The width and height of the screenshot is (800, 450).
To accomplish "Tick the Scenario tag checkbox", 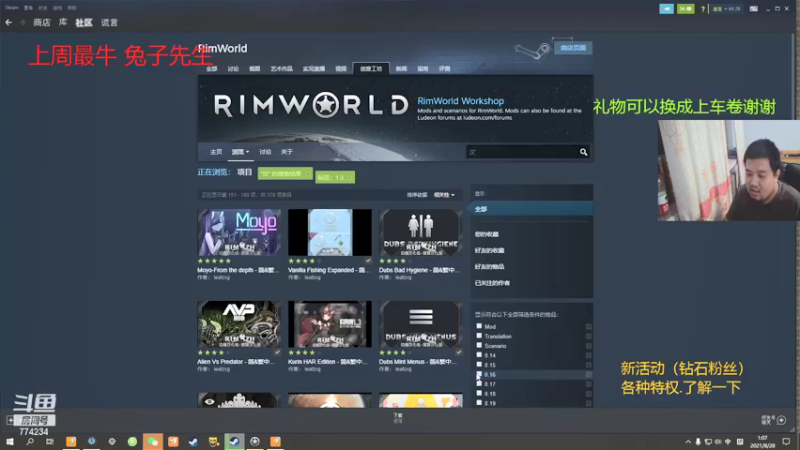I will (479, 345).
